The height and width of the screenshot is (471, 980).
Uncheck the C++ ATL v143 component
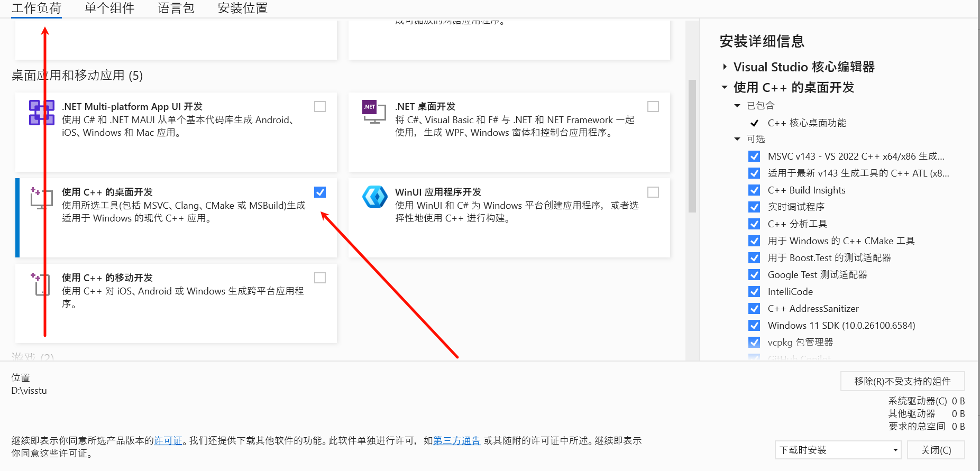pyautogui.click(x=755, y=173)
